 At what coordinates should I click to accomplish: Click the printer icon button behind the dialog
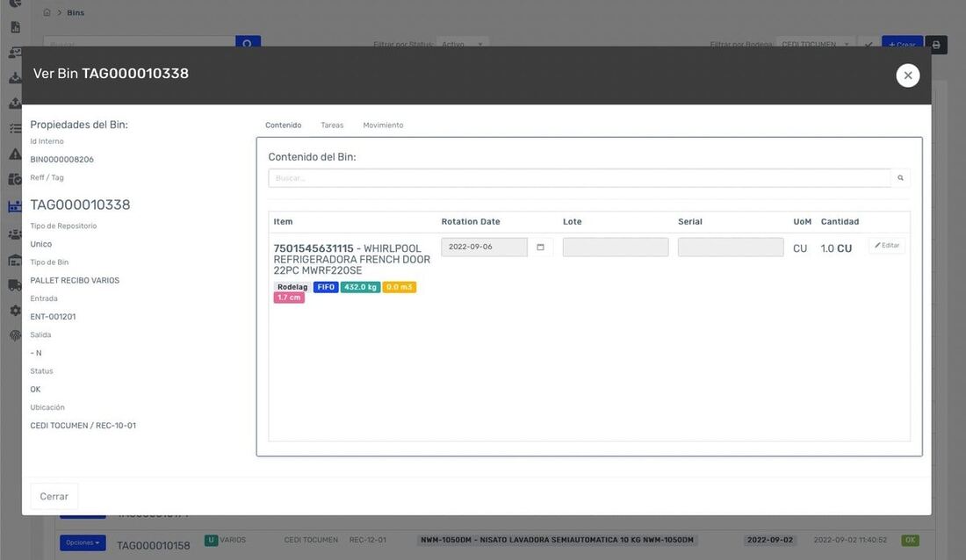point(936,45)
